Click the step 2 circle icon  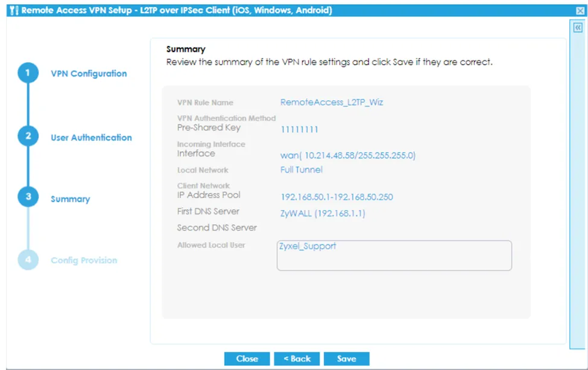[28, 136]
